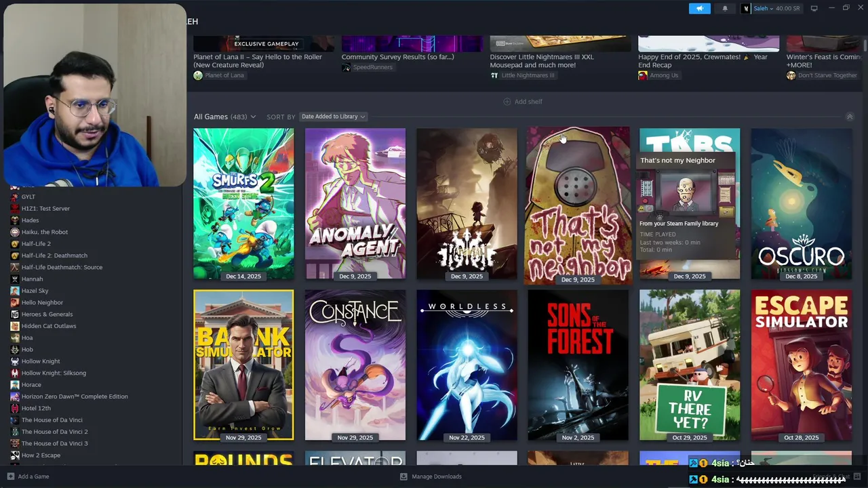Viewport: 868px width, 488px height.
Task: Open the That's not my Neighbor cover
Action: tap(578, 205)
